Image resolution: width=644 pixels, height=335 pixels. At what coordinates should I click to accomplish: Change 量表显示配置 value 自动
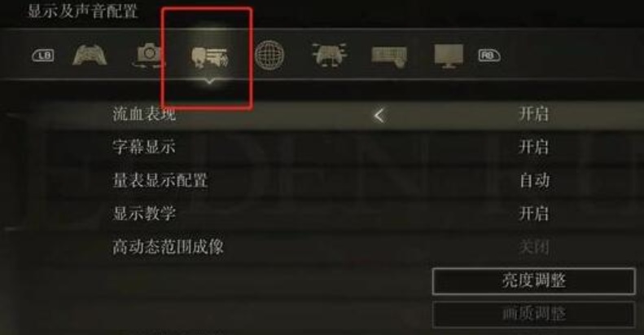click(534, 180)
